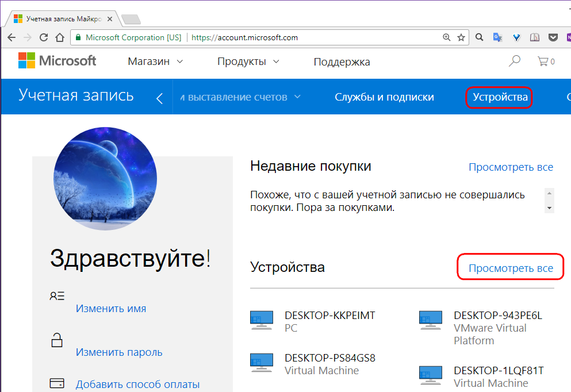This screenshot has height=392, width=571.
Task: Open the book-shaped extension icon
Action: 535,37
